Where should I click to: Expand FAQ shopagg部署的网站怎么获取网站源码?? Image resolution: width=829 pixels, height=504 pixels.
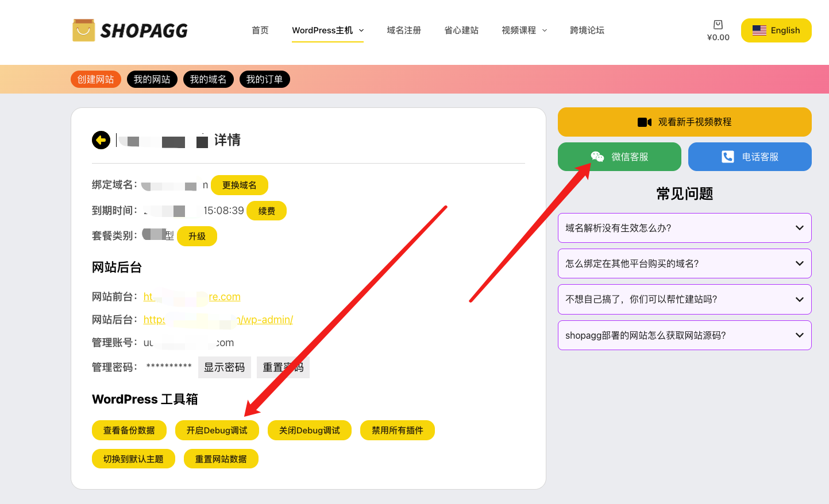pos(685,335)
